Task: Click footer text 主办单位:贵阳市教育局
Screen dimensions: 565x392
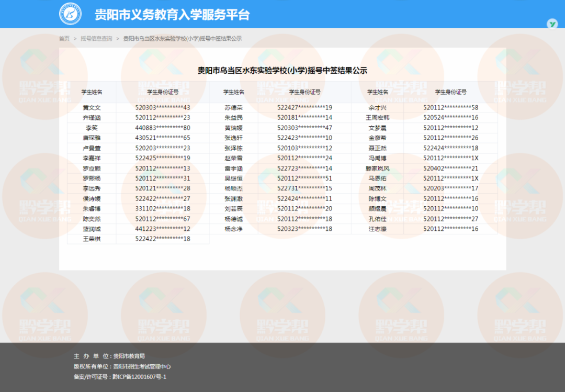Action: tap(109, 356)
